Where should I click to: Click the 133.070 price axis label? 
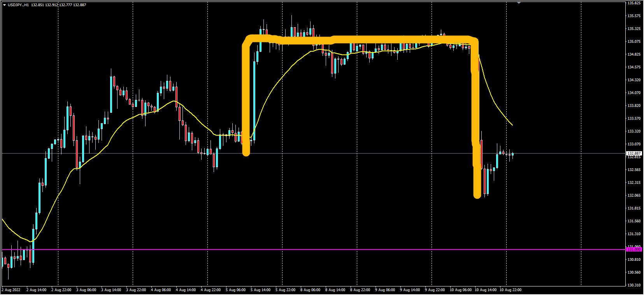coord(634,144)
